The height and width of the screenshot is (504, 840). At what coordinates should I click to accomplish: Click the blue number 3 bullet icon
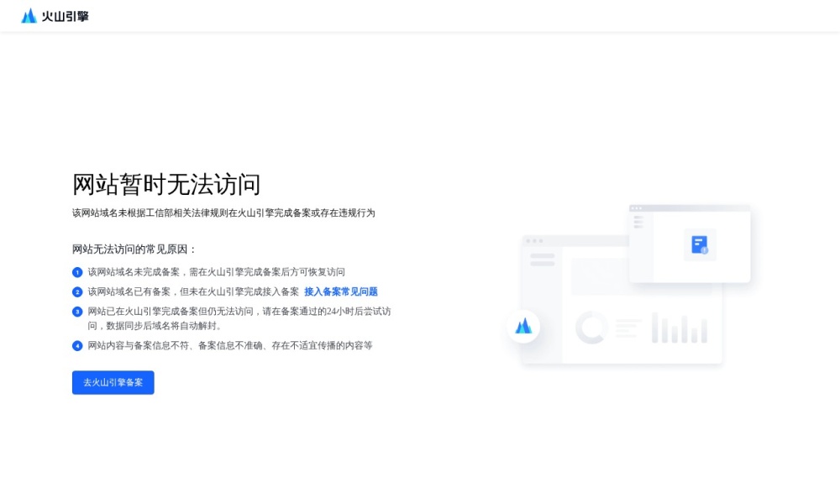click(77, 312)
